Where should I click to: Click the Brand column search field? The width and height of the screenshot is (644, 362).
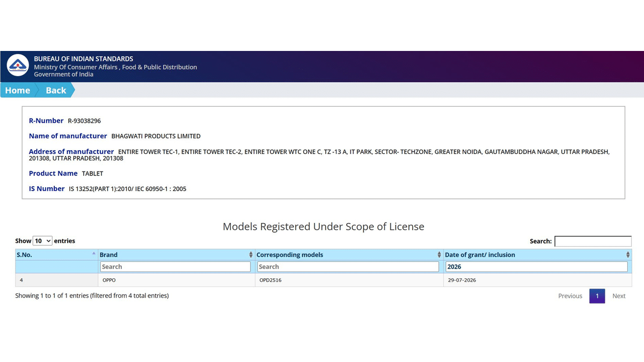point(175,267)
